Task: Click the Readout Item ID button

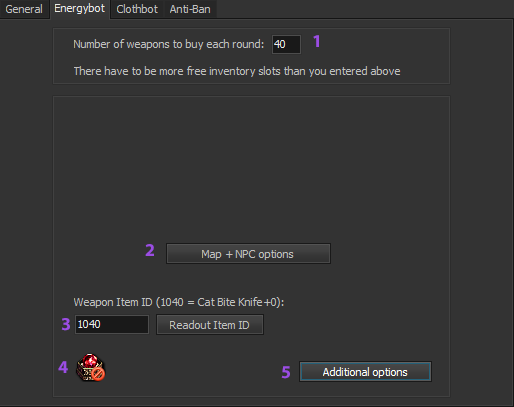Action: (210, 325)
